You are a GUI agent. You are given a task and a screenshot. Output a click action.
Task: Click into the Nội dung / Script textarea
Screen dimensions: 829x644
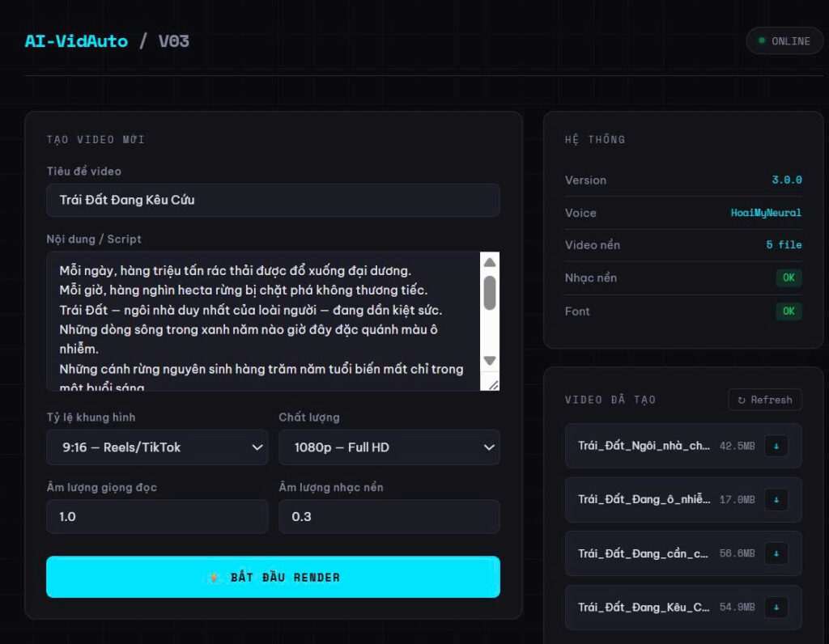[263, 322]
